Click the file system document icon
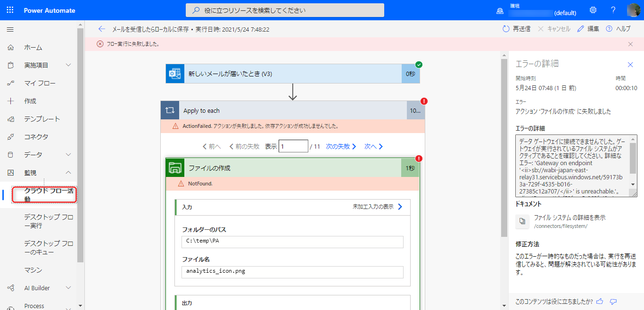This screenshot has width=644, height=310. (x=522, y=221)
